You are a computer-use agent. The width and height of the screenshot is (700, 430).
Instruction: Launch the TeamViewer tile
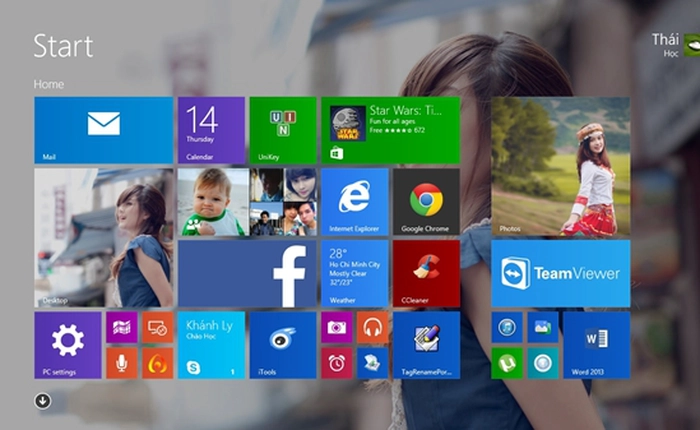point(561,274)
